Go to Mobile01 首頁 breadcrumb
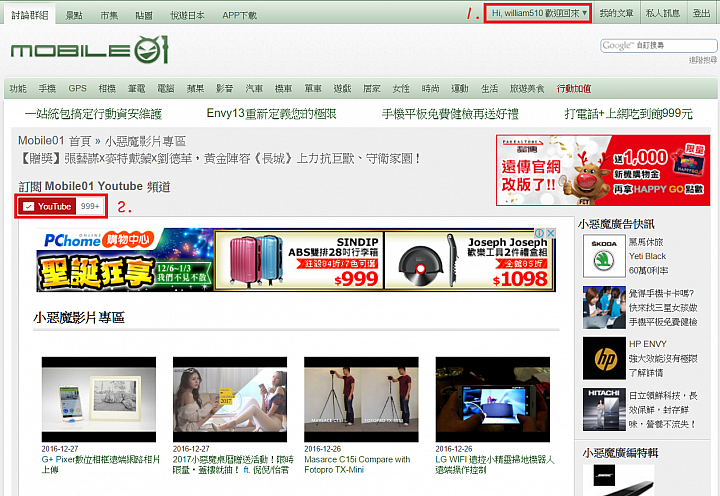This screenshot has width=720, height=496. click(x=55, y=141)
